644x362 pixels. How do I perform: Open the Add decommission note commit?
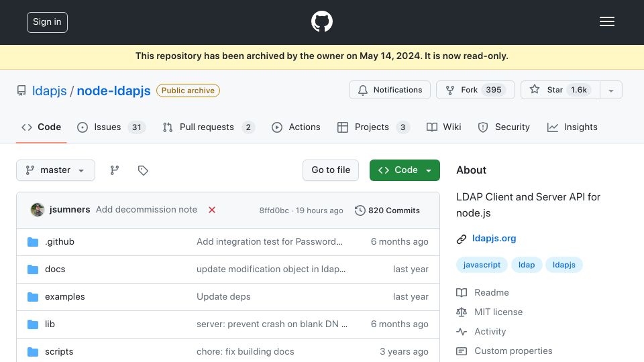coord(146,209)
